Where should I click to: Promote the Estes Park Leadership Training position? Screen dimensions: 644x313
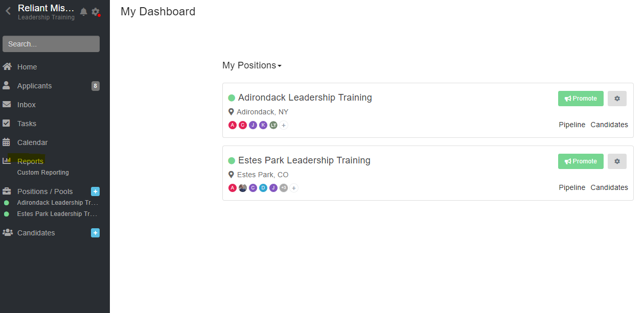pyautogui.click(x=581, y=161)
